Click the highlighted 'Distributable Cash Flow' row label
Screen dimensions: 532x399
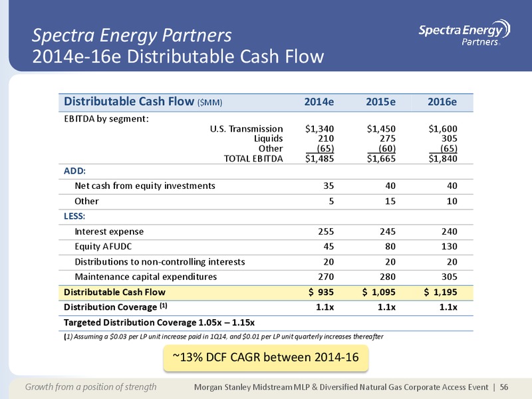[114, 292]
